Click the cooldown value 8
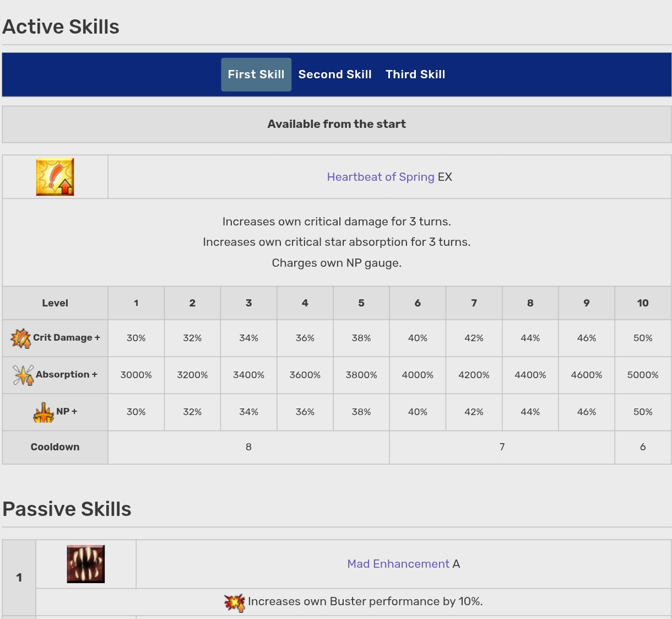Viewport: 672px width, 619px height. tap(248, 447)
